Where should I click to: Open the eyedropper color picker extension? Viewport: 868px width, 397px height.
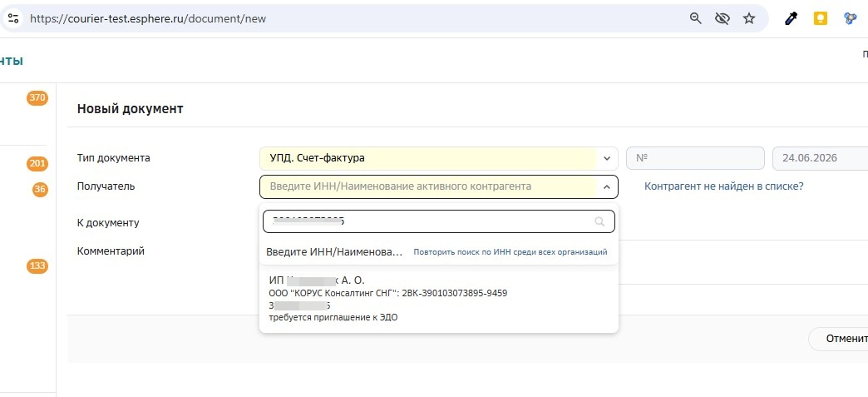point(792,18)
